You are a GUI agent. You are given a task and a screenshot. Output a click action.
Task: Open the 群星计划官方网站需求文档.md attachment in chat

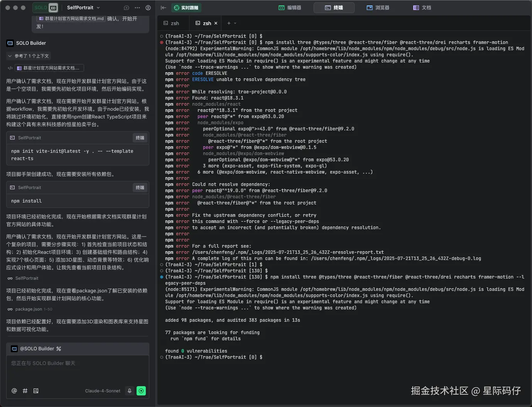tap(71, 19)
